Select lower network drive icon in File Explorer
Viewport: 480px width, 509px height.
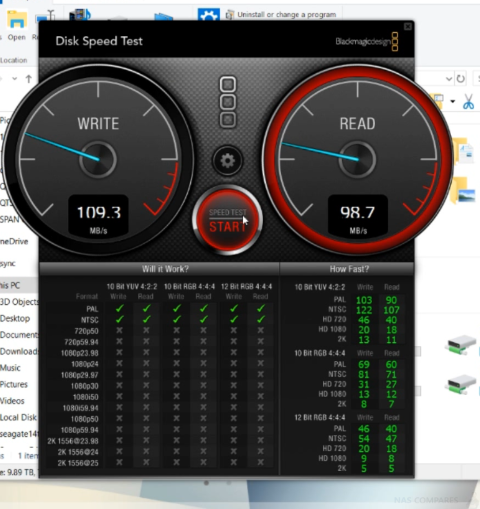[462, 385]
